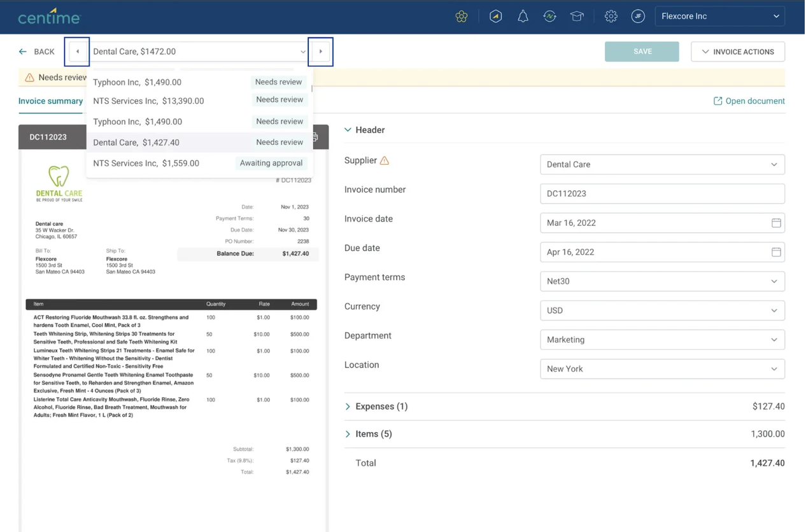
Task: Click the Items amount 1,300.00 in the form
Action: 768,434
